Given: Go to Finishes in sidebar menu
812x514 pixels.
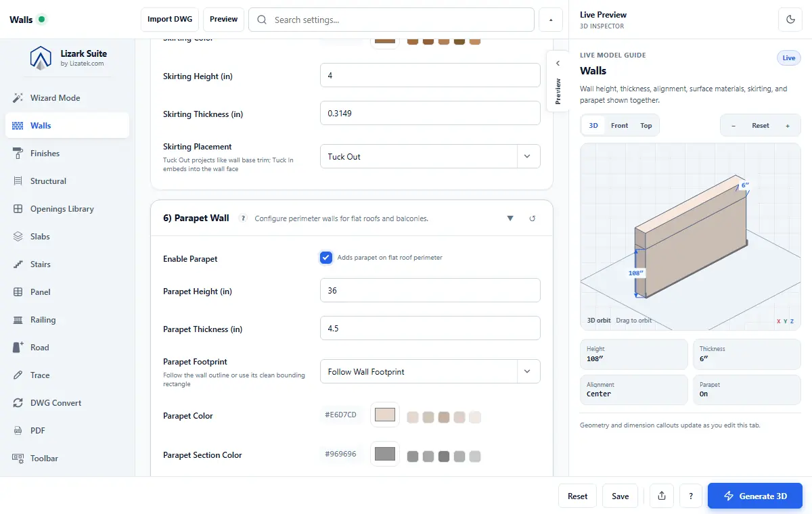Looking at the screenshot, I should point(68,154).
